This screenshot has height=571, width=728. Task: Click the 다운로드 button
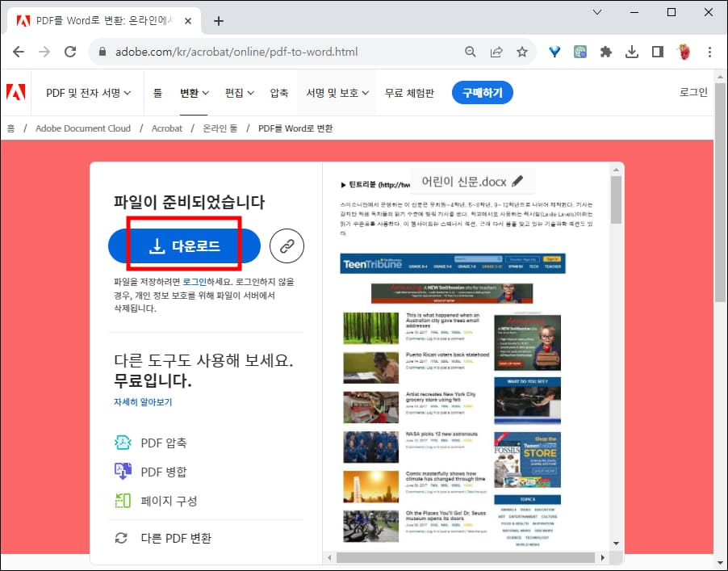pyautogui.click(x=183, y=246)
